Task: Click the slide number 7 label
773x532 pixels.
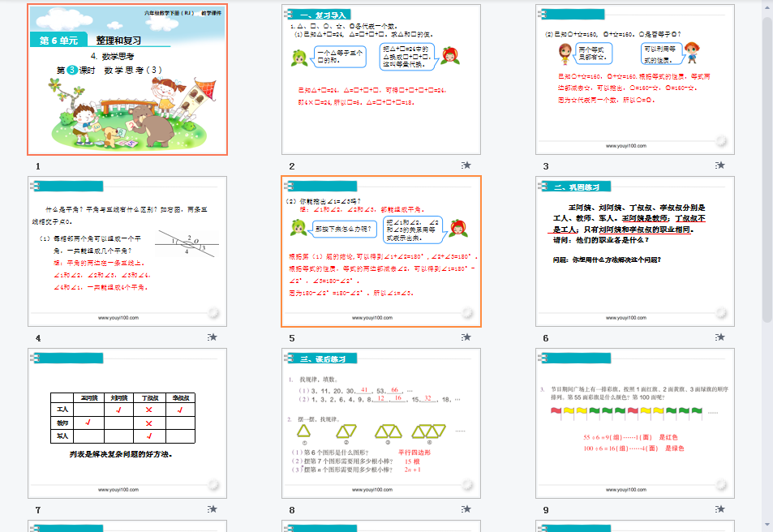Action: click(38, 510)
